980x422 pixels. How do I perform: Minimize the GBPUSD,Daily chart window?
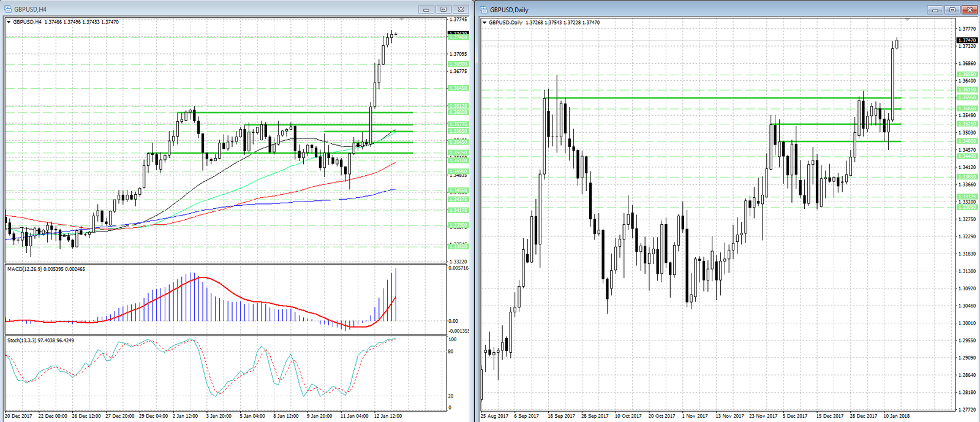pyautogui.click(x=935, y=10)
